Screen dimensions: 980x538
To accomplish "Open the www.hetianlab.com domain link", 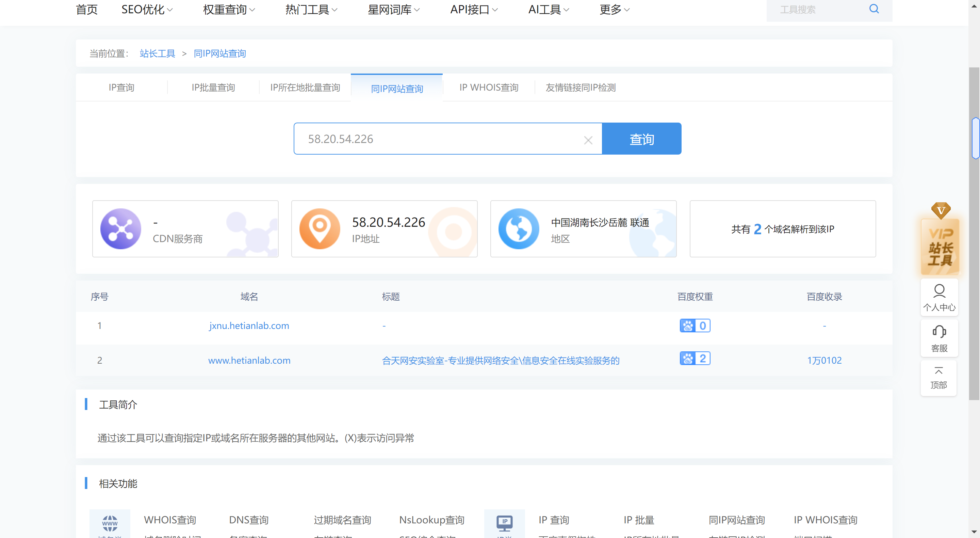I will [249, 360].
